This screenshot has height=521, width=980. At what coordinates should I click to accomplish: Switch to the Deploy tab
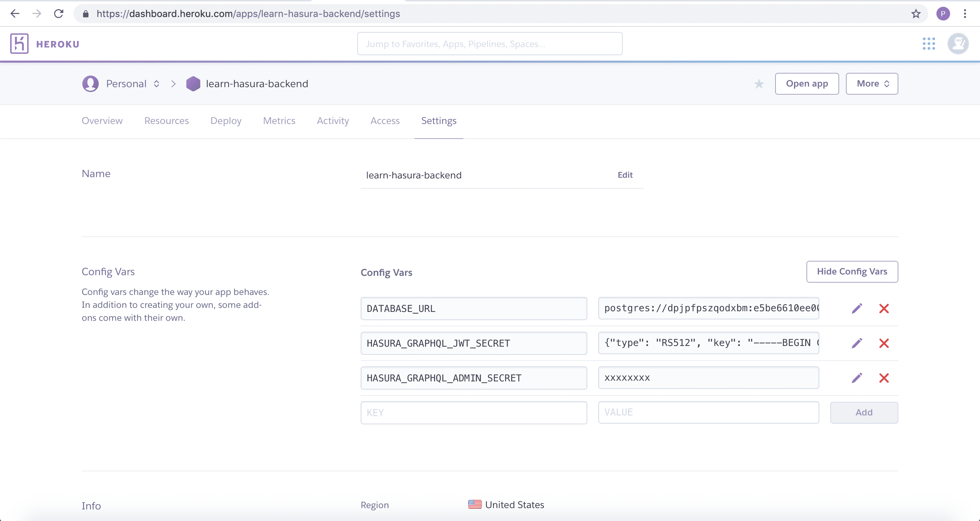pyautogui.click(x=226, y=121)
